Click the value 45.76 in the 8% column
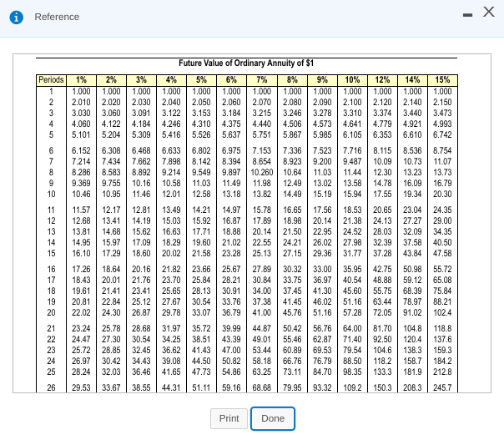 click(292, 312)
